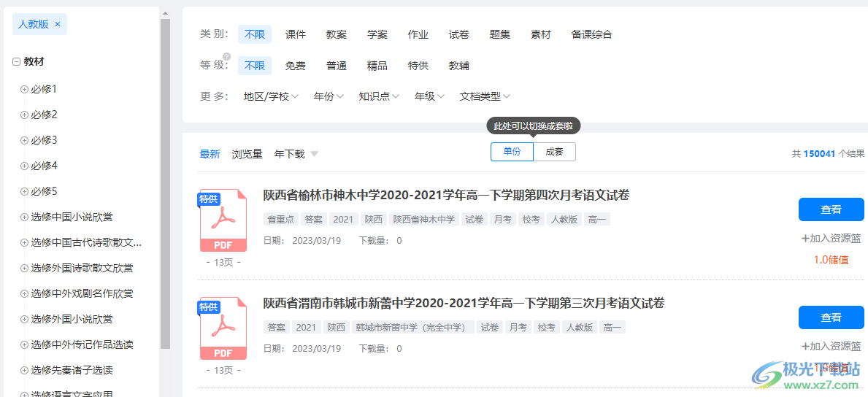Click the help icon beside 等级
Image resolution: width=868 pixels, height=397 pixels.
click(226, 56)
